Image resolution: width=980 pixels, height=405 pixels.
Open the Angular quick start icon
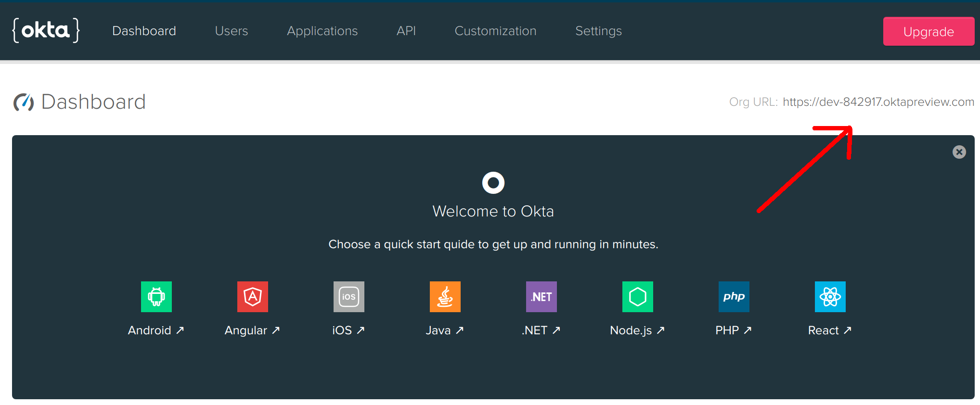252,297
